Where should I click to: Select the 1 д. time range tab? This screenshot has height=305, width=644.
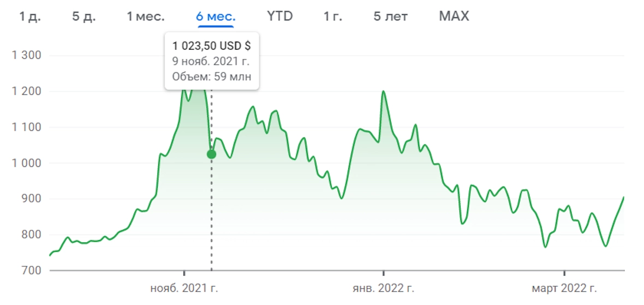(x=30, y=17)
